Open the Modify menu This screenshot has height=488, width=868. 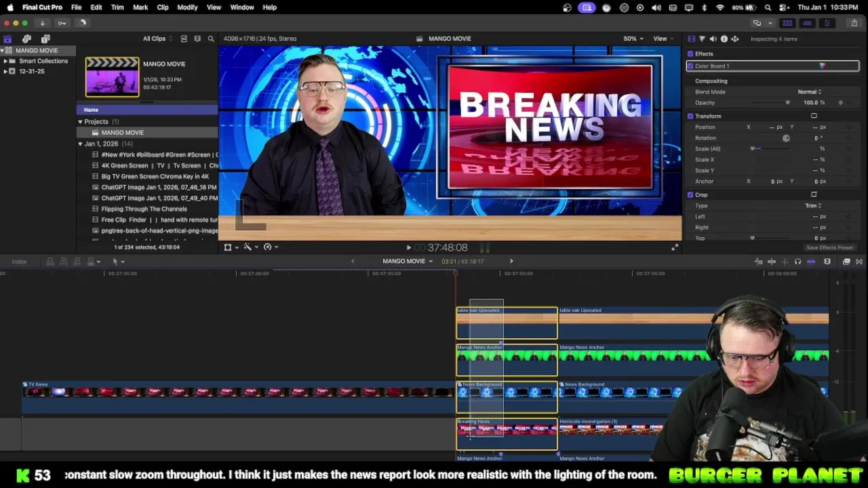coord(187,7)
